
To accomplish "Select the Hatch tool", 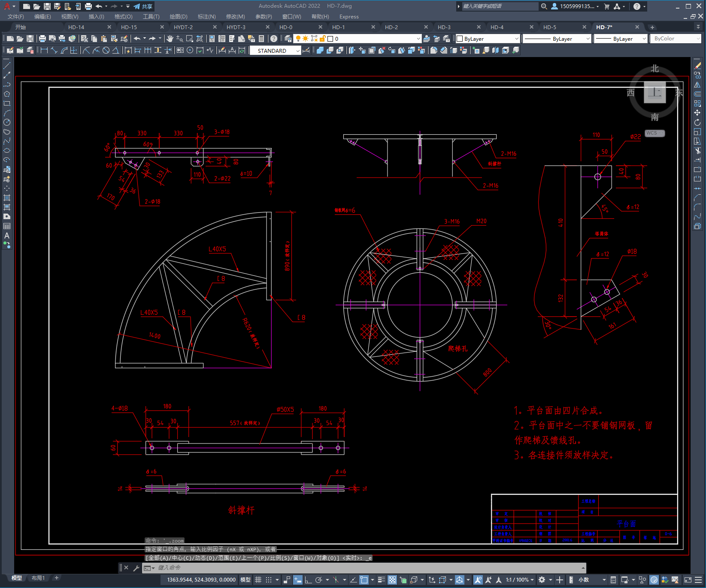I will coord(7,198).
